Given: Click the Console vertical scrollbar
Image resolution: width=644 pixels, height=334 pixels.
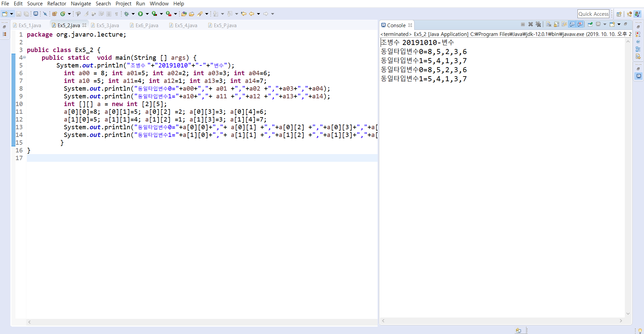Looking at the screenshot, I should pos(628,178).
